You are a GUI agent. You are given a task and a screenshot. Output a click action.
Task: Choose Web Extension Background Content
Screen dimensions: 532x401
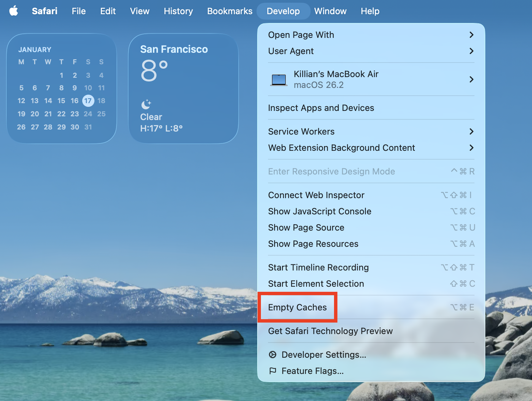[x=371, y=148]
